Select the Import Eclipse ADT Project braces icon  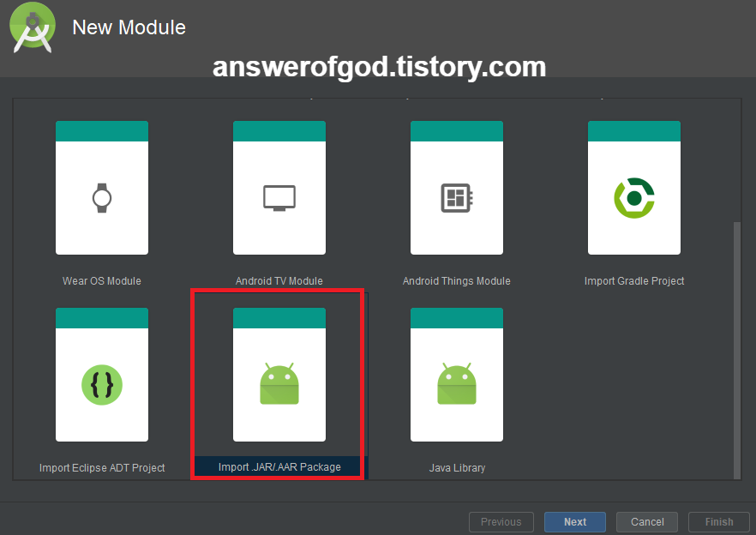(102, 384)
